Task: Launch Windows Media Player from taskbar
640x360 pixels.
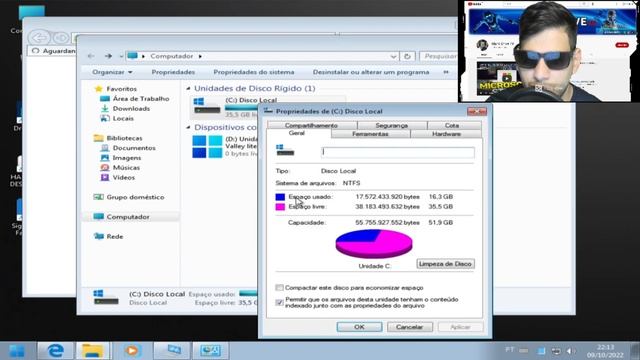Action: (131, 351)
